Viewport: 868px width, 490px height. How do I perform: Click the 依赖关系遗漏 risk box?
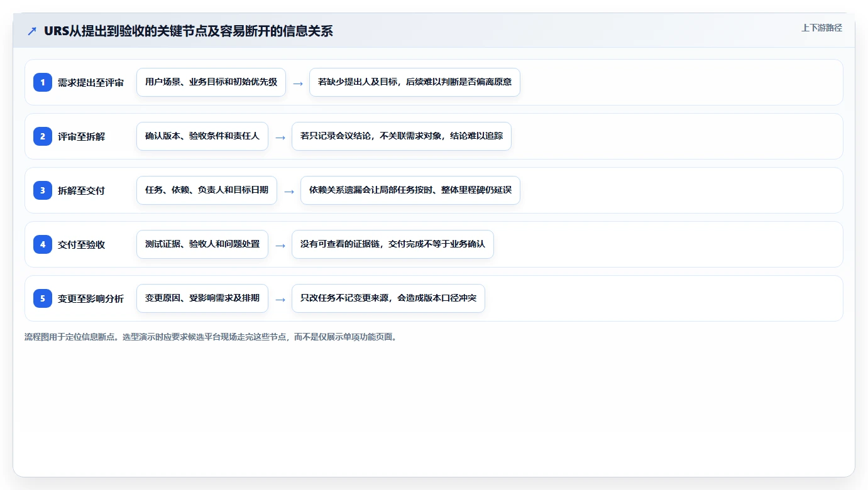tap(410, 190)
